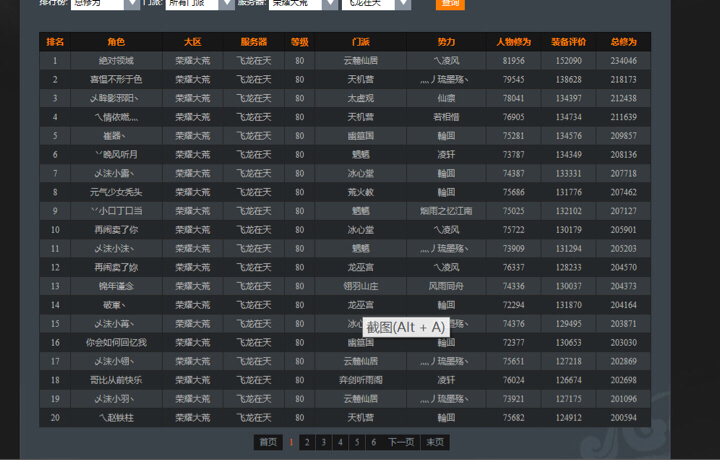Go to 下一页 next page
This screenshot has height=460, width=720.
tap(401, 442)
